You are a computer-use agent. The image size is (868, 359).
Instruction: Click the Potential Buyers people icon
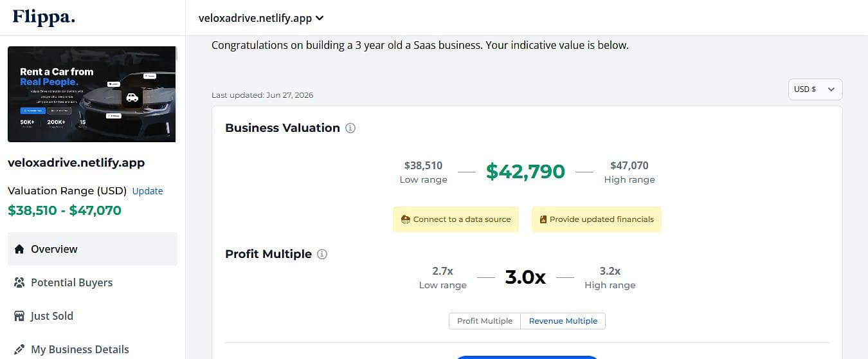point(19,282)
